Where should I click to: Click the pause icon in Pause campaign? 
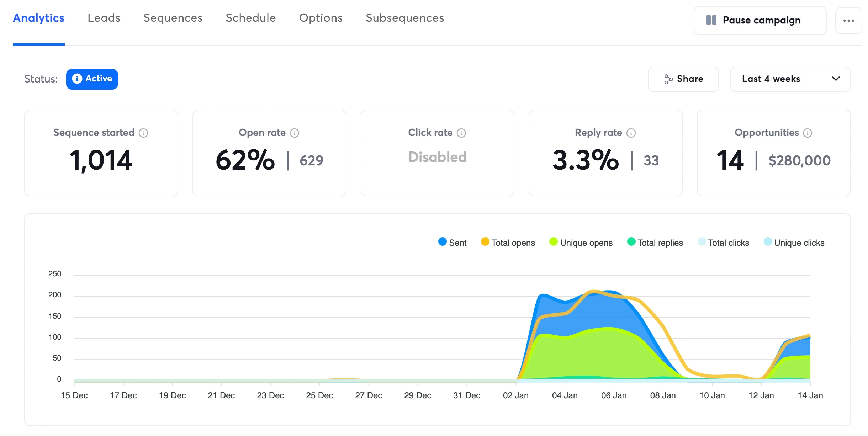(x=711, y=20)
